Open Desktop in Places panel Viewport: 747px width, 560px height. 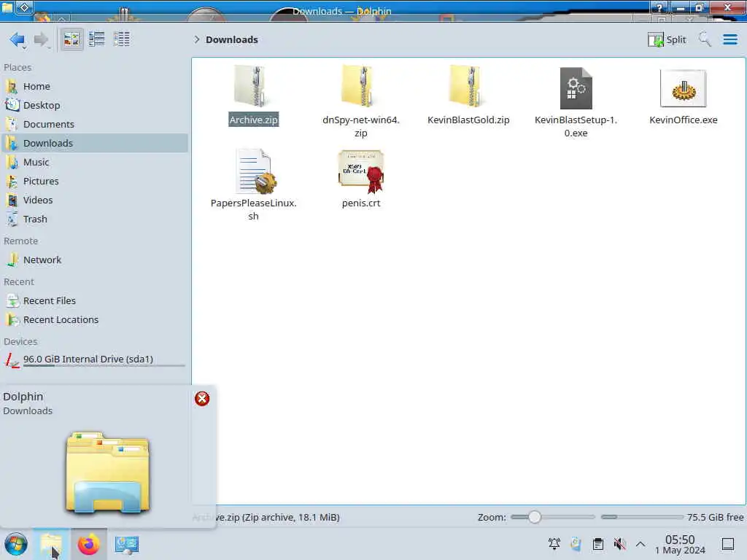(96, 105)
